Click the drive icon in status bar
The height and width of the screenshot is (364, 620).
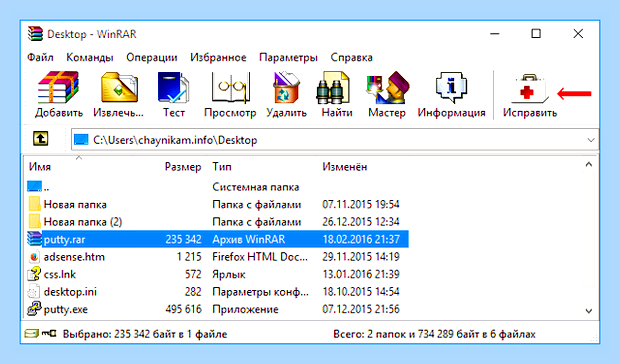[31, 334]
